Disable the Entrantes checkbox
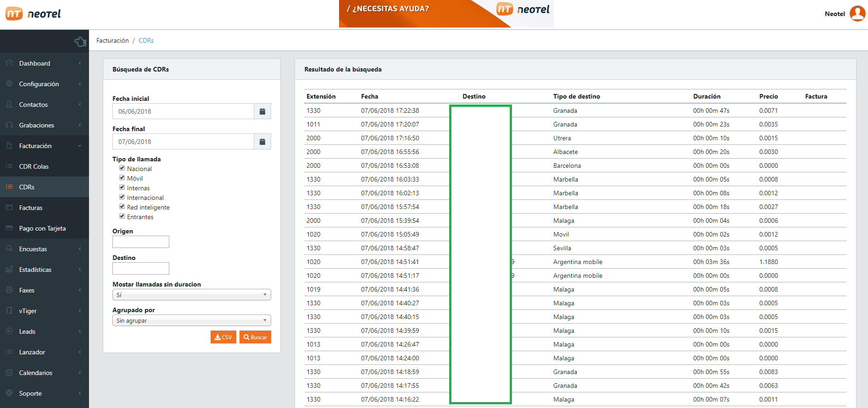Image resolution: width=868 pixels, height=408 pixels. coord(122,216)
